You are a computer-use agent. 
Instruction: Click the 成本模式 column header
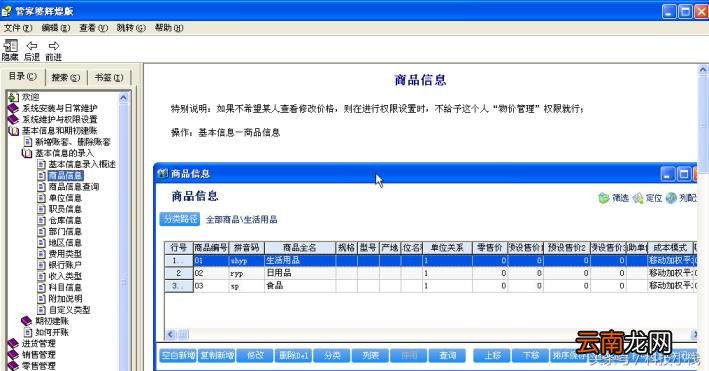tap(670, 248)
